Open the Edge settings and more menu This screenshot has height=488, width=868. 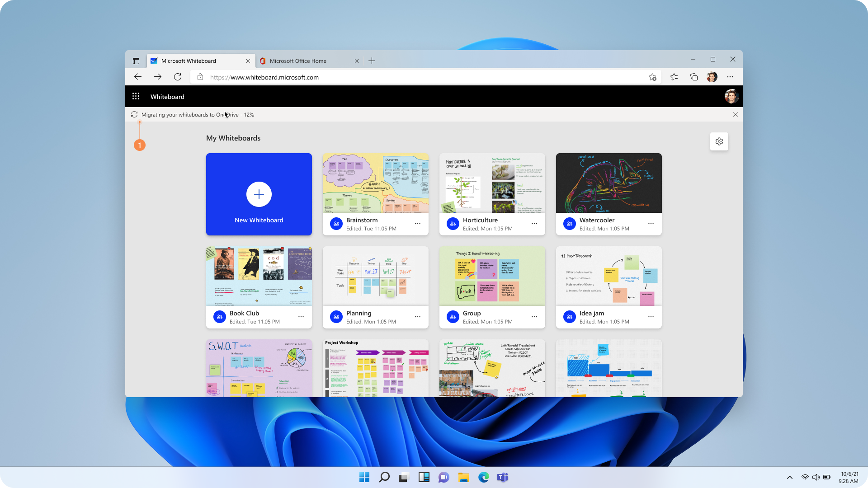pyautogui.click(x=730, y=77)
